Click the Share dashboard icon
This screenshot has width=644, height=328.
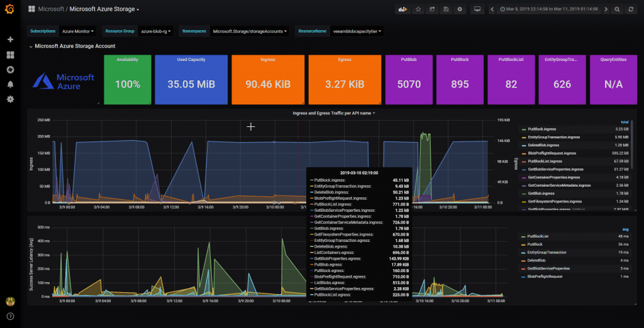tap(432, 9)
